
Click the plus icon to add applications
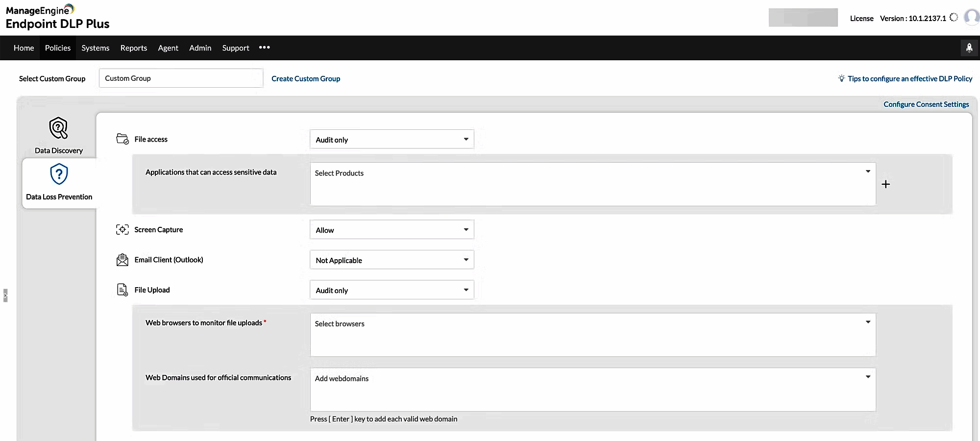click(885, 184)
